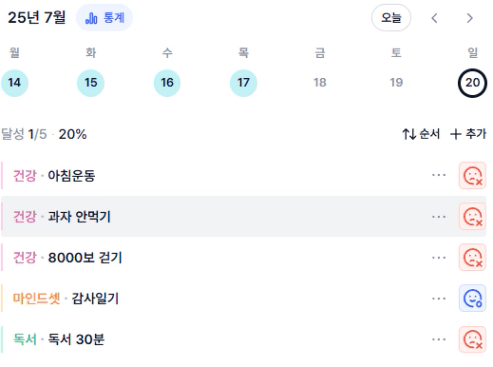Toggle status face for 독서 30분 habit
This screenshot has width=493, height=367.
472,339
